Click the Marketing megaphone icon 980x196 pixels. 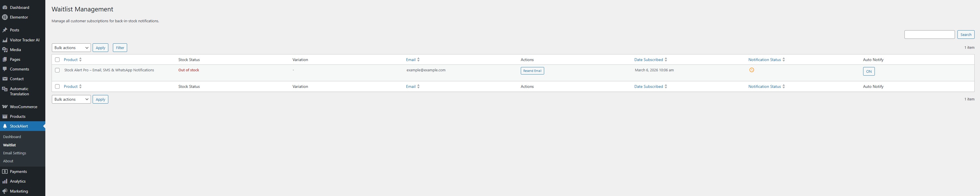click(x=5, y=191)
